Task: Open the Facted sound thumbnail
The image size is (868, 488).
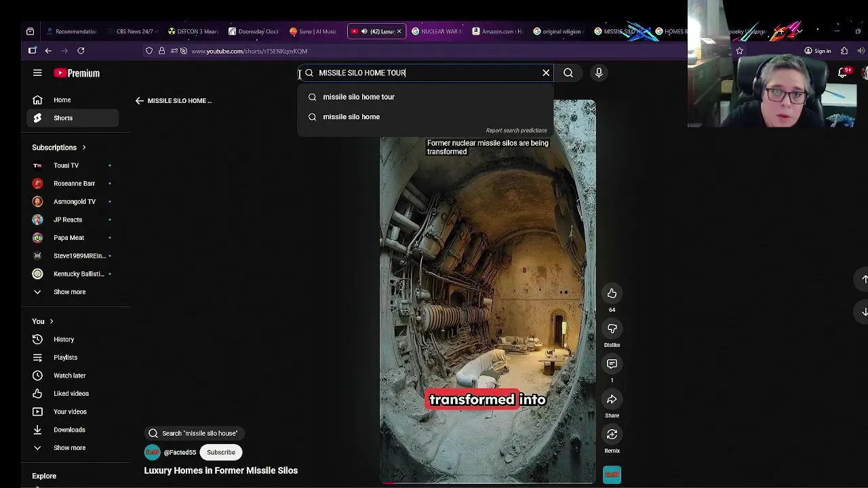Action: tap(612, 475)
